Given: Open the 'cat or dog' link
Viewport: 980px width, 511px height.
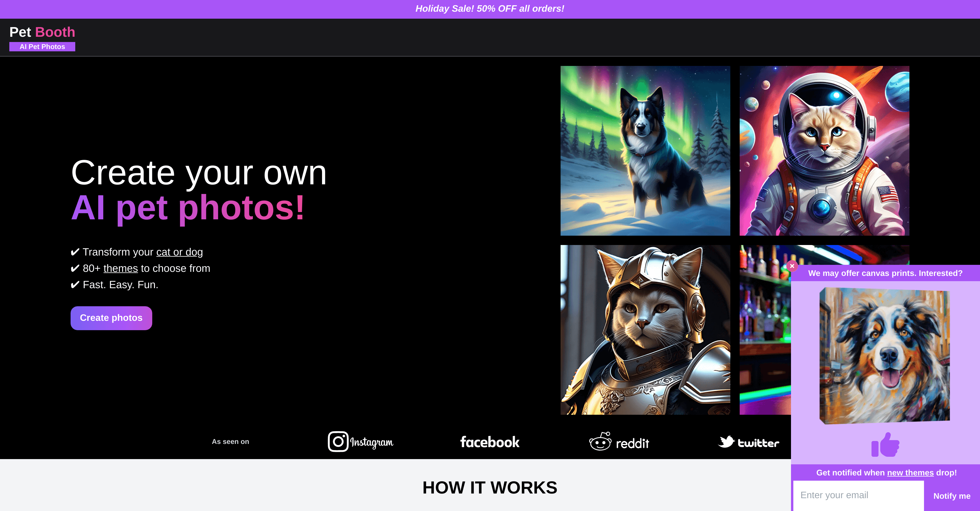Looking at the screenshot, I should pyautogui.click(x=179, y=252).
